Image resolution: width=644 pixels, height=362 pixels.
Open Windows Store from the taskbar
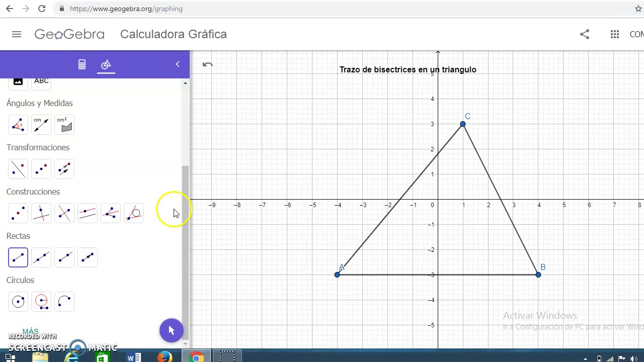point(102,356)
